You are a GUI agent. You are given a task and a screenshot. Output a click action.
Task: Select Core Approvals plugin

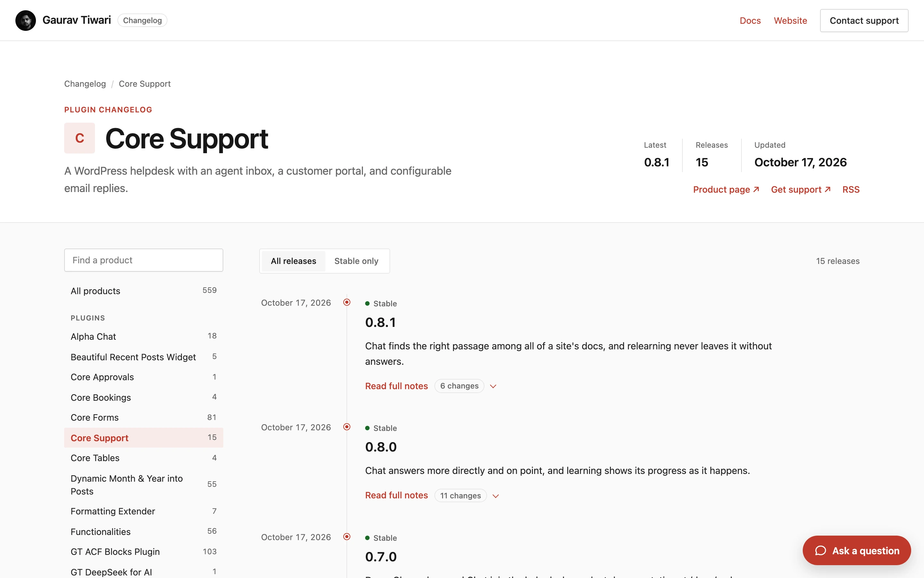[143, 377]
